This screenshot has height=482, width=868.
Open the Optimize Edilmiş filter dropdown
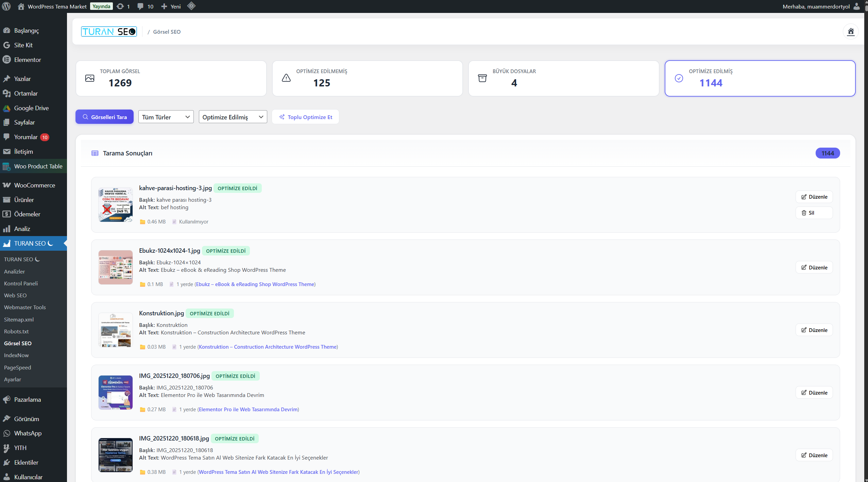(233, 117)
